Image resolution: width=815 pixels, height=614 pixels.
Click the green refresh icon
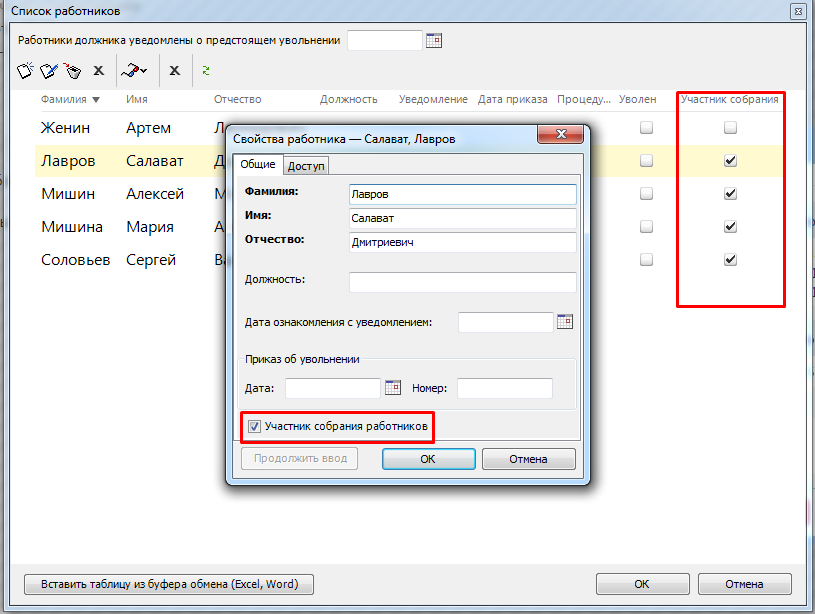(x=206, y=71)
